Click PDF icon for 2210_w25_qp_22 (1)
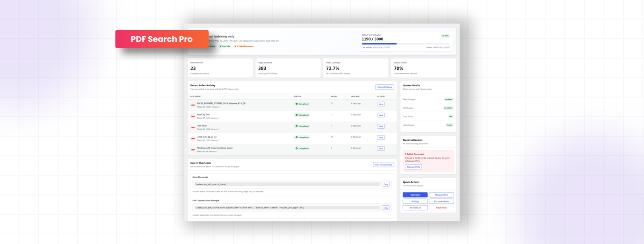The height and width of the screenshot is (244, 644). [193, 139]
